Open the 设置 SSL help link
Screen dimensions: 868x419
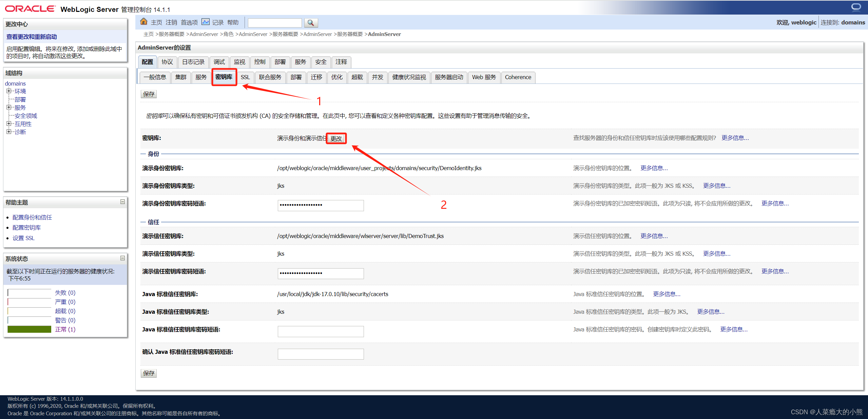click(x=23, y=238)
